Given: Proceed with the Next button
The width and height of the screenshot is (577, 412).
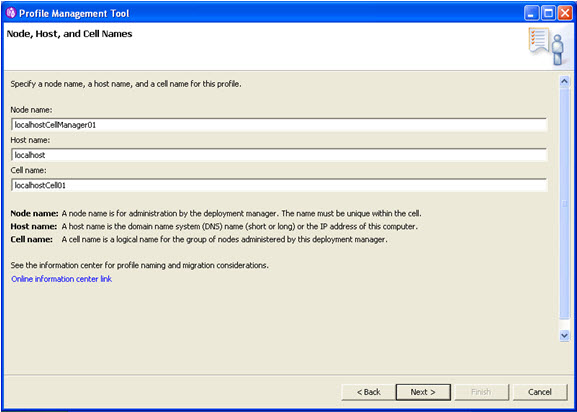Looking at the screenshot, I should [x=423, y=392].
